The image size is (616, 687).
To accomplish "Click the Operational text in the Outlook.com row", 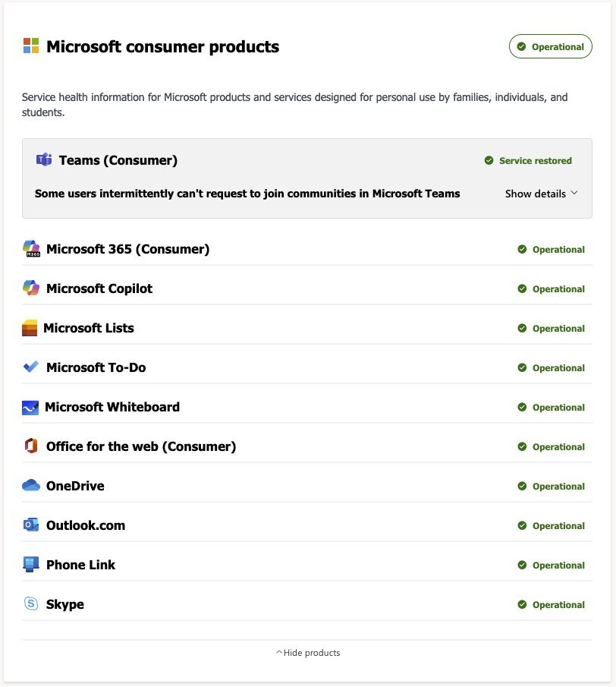I will pos(558,526).
